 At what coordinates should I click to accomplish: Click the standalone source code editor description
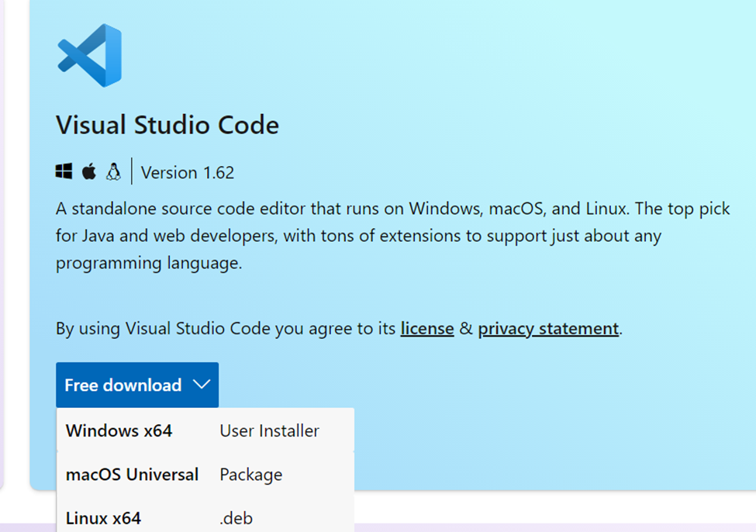[x=393, y=236]
